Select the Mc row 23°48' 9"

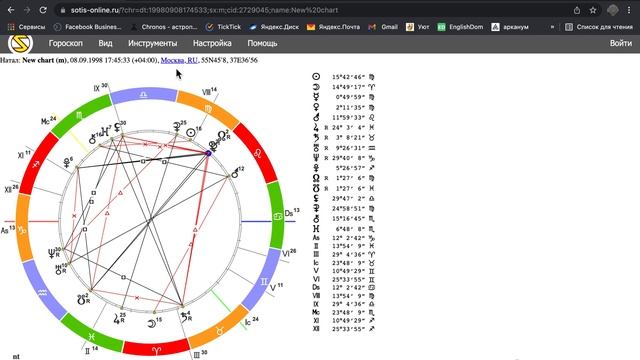click(x=343, y=312)
